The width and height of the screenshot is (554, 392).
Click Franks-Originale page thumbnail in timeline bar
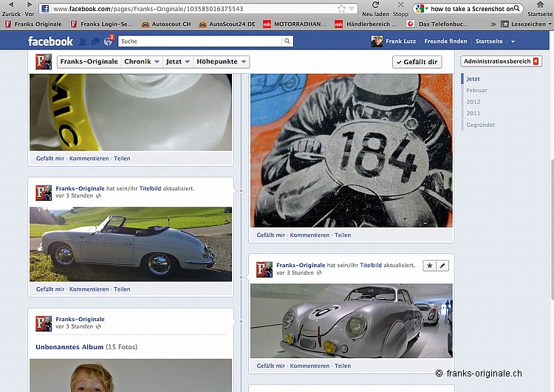tap(44, 62)
